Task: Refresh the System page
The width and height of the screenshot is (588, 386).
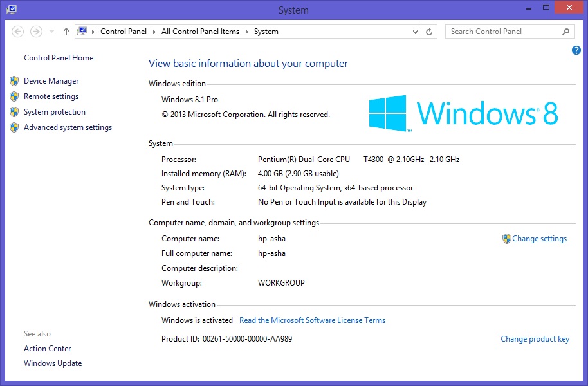Action: pos(429,32)
